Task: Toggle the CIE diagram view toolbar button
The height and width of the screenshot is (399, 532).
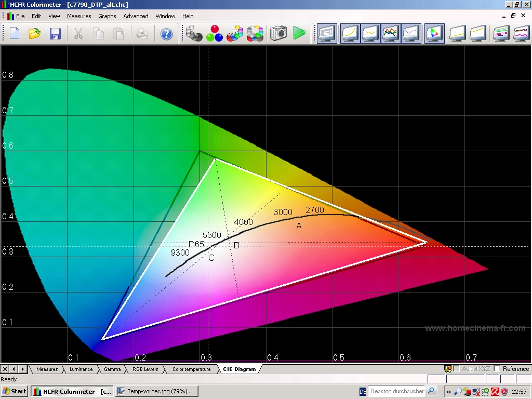Action: tap(434, 34)
